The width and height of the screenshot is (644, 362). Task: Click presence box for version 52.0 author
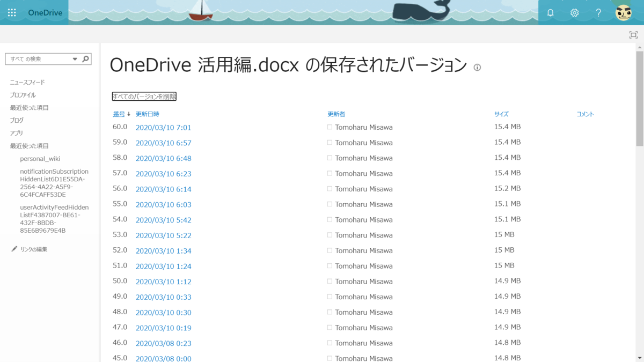[x=330, y=250]
